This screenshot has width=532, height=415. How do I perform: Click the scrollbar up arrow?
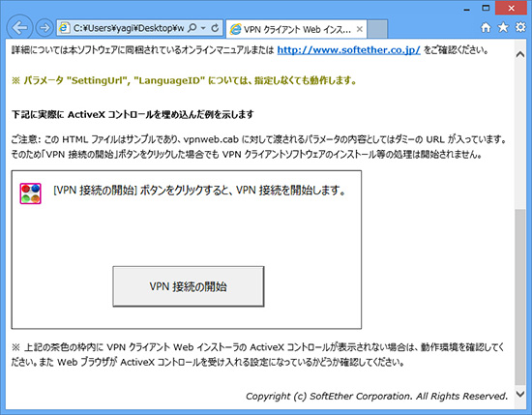pos(519,54)
